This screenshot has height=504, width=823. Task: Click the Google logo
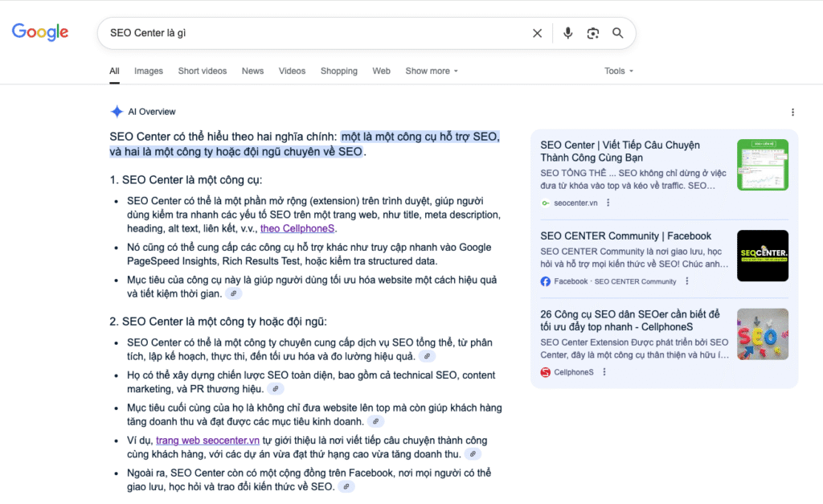pyautogui.click(x=40, y=33)
